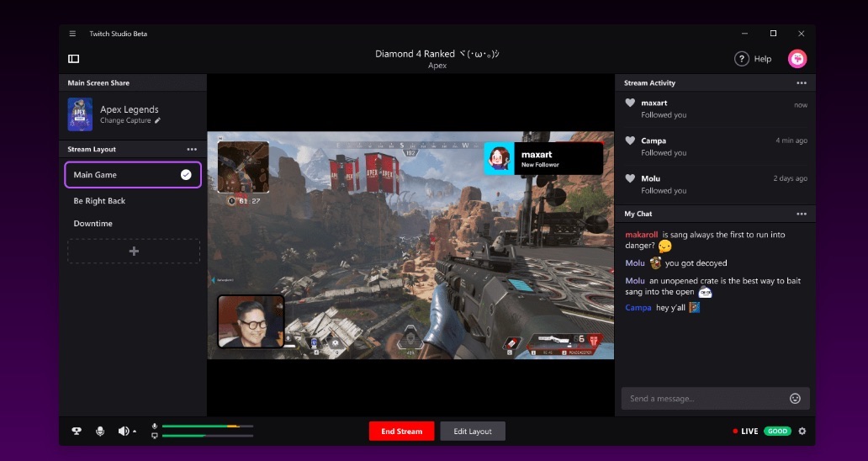This screenshot has width=868, height=461.
Task: Add a new stream layout with plus button
Action: tap(134, 252)
